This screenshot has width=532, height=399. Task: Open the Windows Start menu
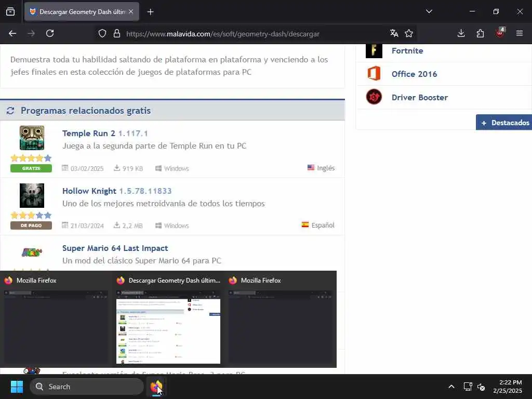[17, 387]
